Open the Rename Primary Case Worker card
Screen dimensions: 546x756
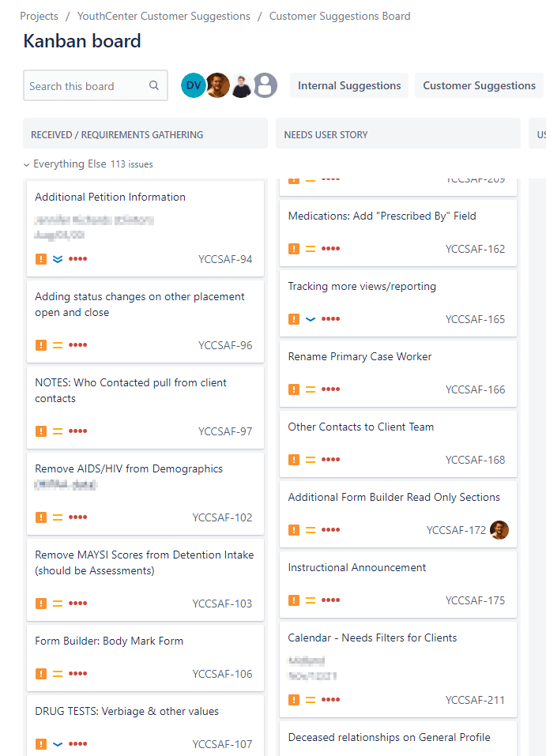pyautogui.click(x=360, y=357)
